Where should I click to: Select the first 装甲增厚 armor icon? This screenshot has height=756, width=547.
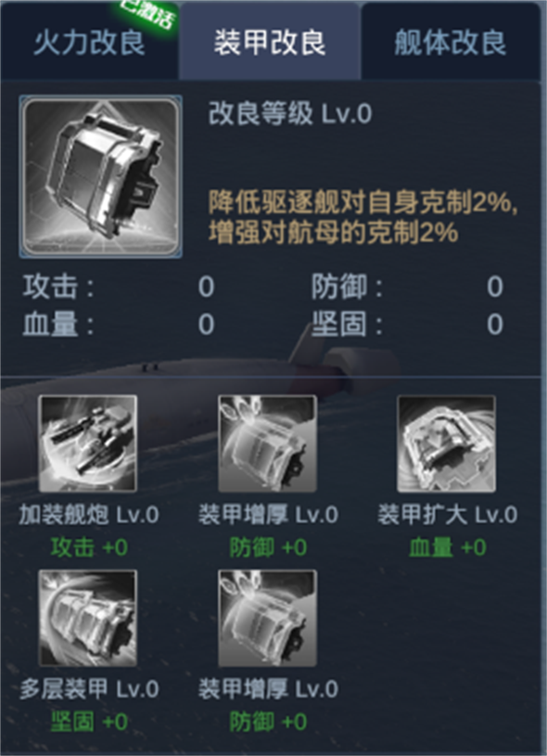pyautogui.click(x=268, y=443)
